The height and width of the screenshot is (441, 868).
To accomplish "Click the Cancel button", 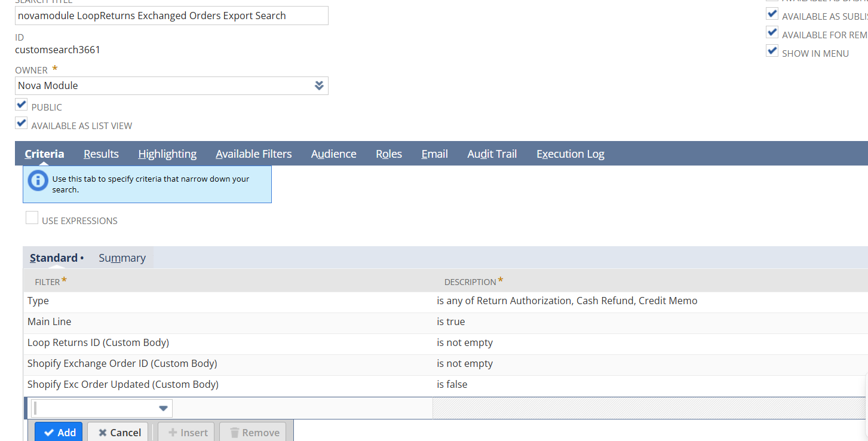I will [x=119, y=432].
